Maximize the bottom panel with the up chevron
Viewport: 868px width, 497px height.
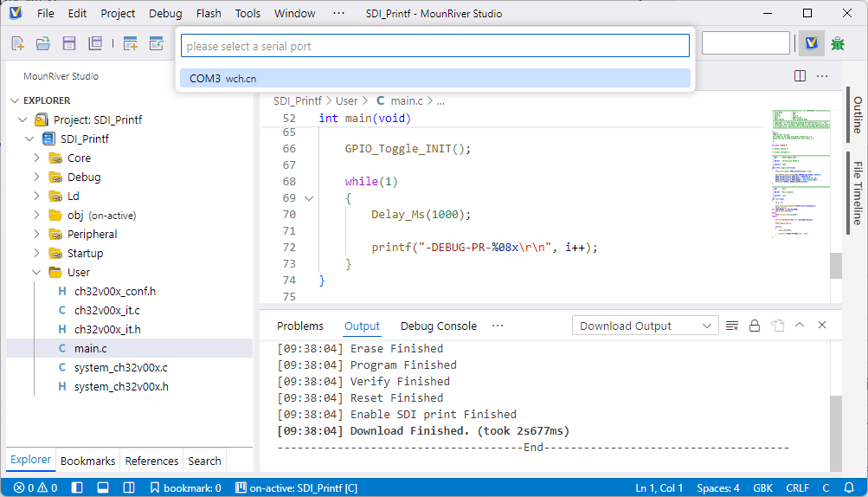[x=800, y=326]
